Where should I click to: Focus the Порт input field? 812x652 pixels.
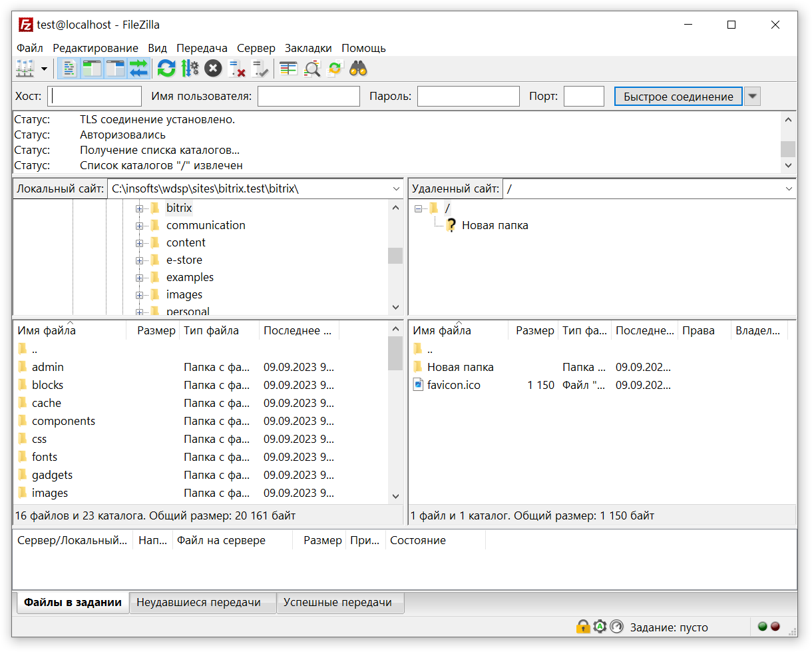tap(584, 96)
